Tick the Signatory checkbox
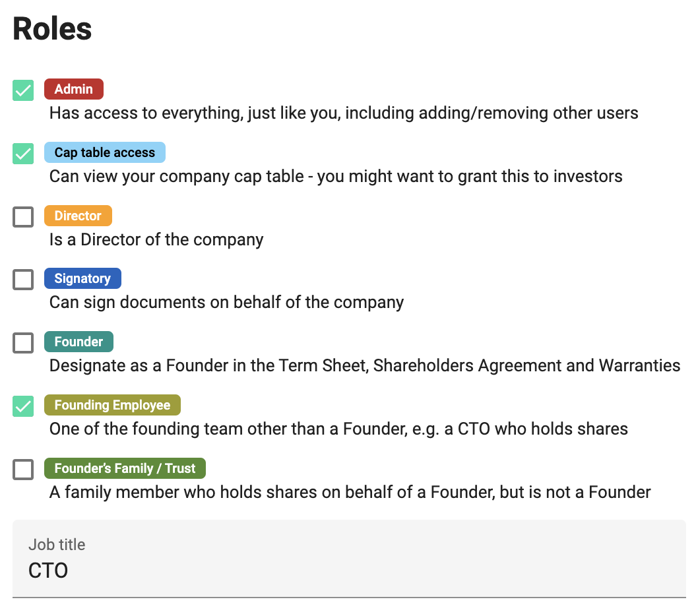 pyautogui.click(x=23, y=280)
